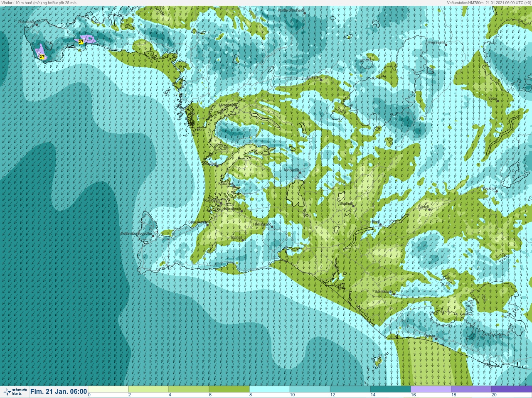The height and width of the screenshot is (398, 532).
Task: Click the Setur station label
Action: tap(493, 99)
